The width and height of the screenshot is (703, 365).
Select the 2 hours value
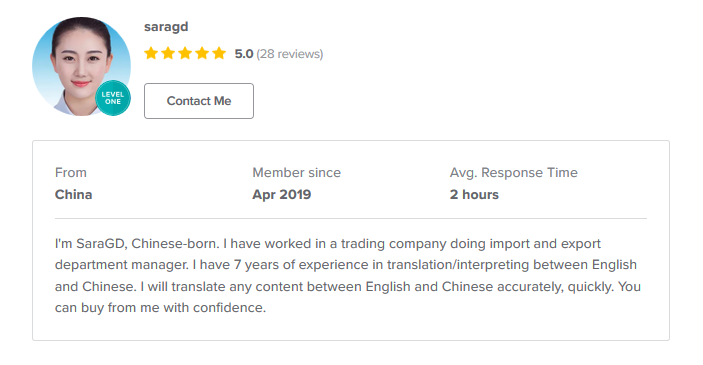[x=474, y=195]
